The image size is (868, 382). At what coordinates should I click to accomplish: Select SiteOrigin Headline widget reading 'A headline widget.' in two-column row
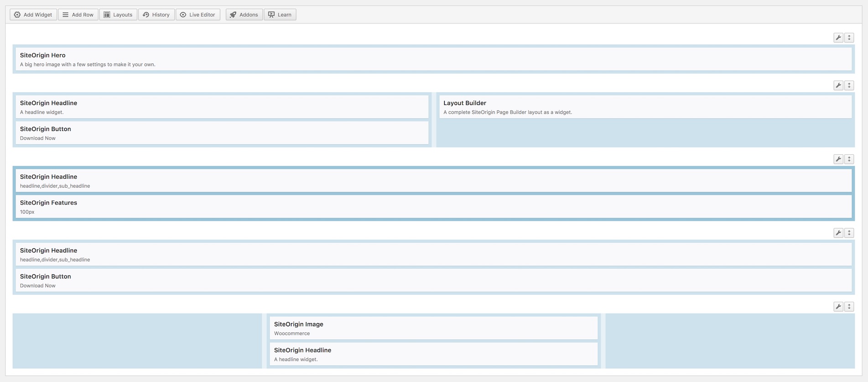pos(222,107)
